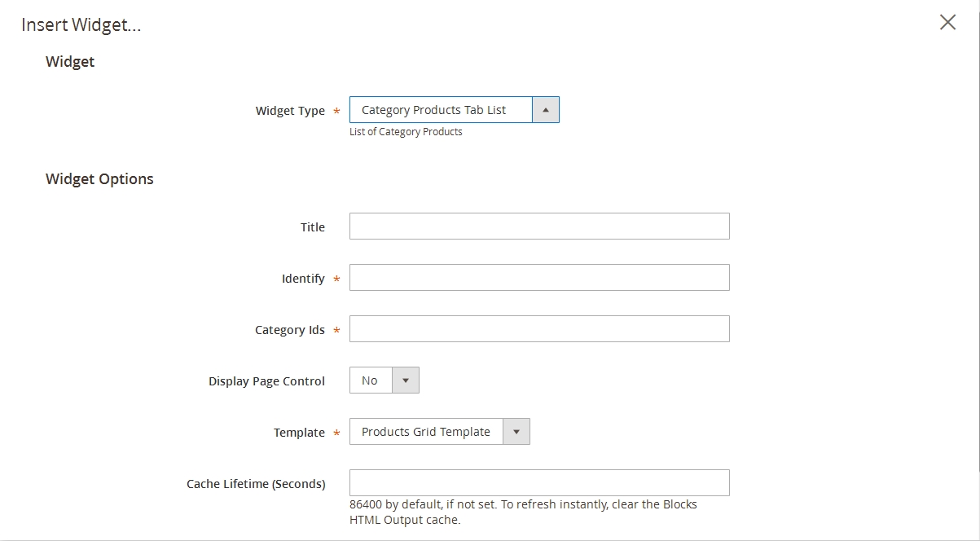Click the Category Ids label
Viewport: 980px width, 541px height.
[x=290, y=330]
